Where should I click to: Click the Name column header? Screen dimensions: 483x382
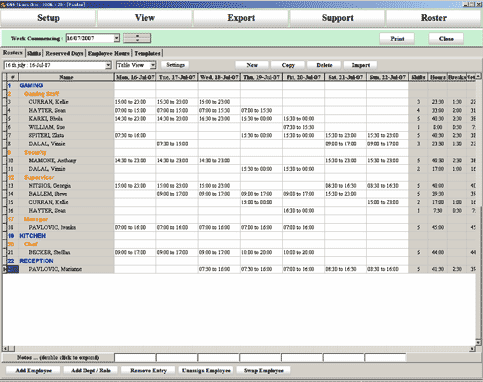click(x=66, y=77)
